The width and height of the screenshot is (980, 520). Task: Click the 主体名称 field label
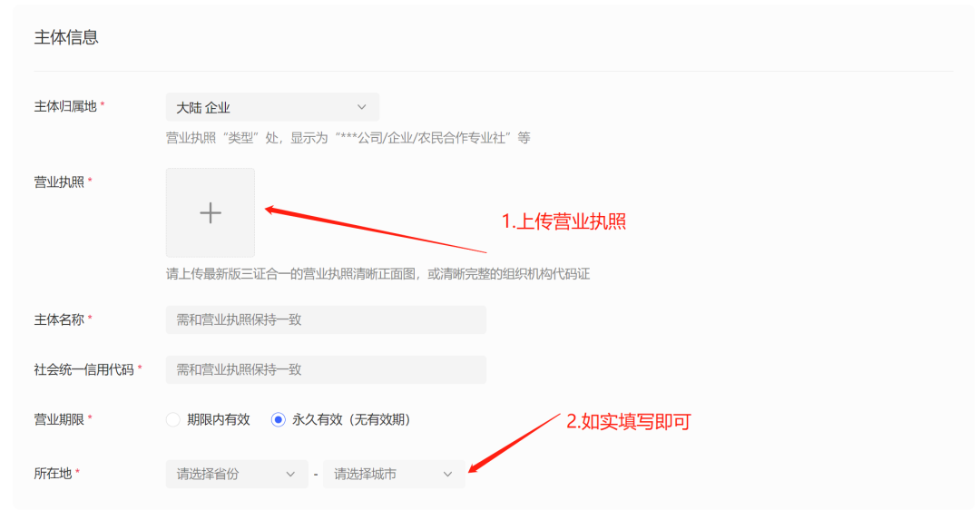point(59,320)
